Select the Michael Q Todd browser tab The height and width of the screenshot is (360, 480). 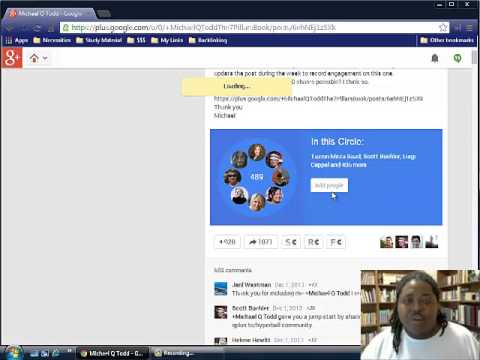coord(49,13)
